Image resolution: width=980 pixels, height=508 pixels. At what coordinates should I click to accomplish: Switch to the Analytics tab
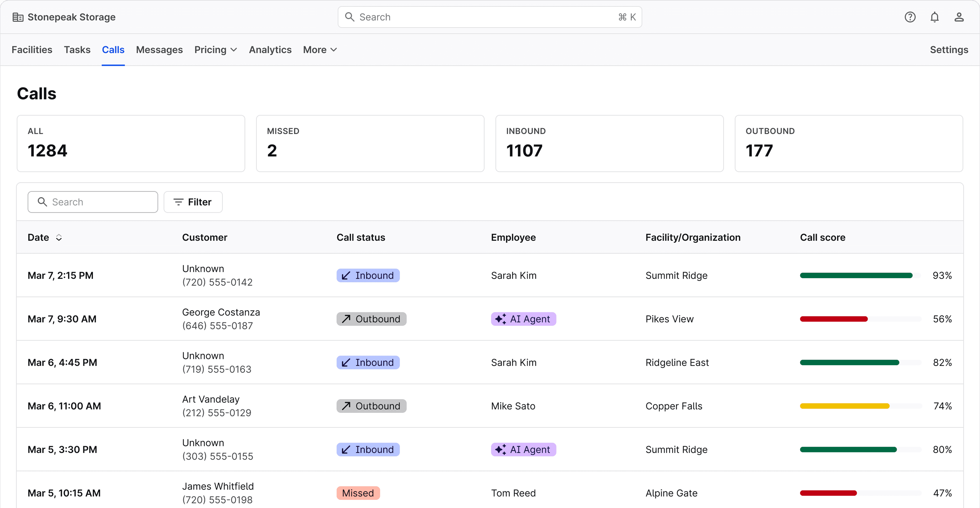tap(270, 50)
